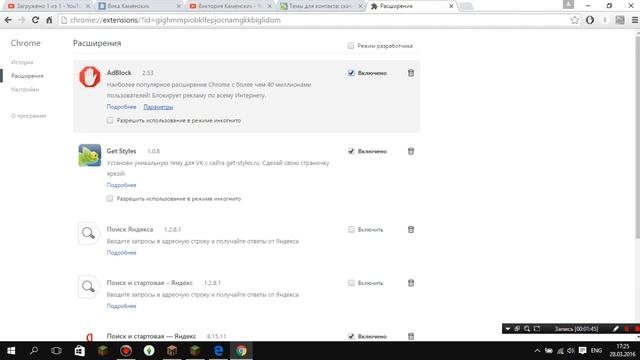Open О программе in the sidebar
Image resolution: width=640 pixels, height=360 pixels.
point(29,116)
